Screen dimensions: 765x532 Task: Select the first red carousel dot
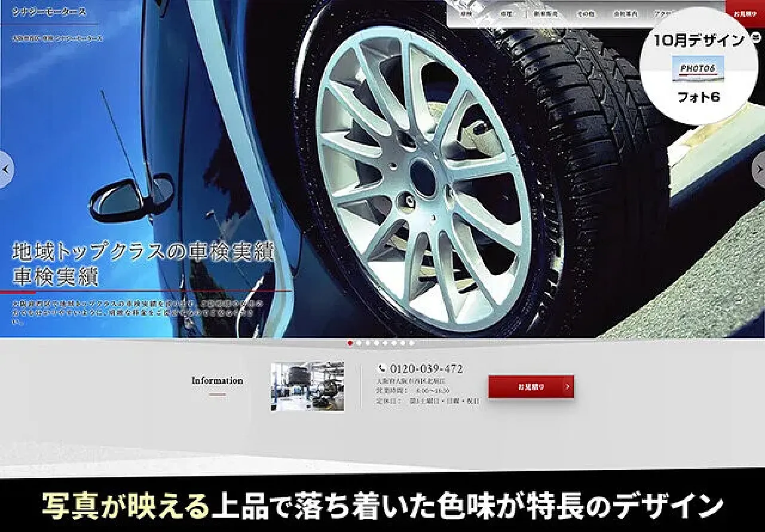click(x=350, y=343)
